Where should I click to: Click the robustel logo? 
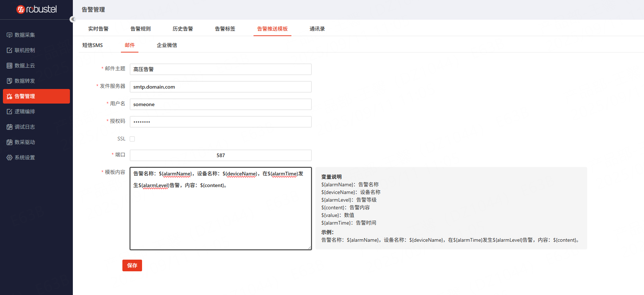[36, 9]
